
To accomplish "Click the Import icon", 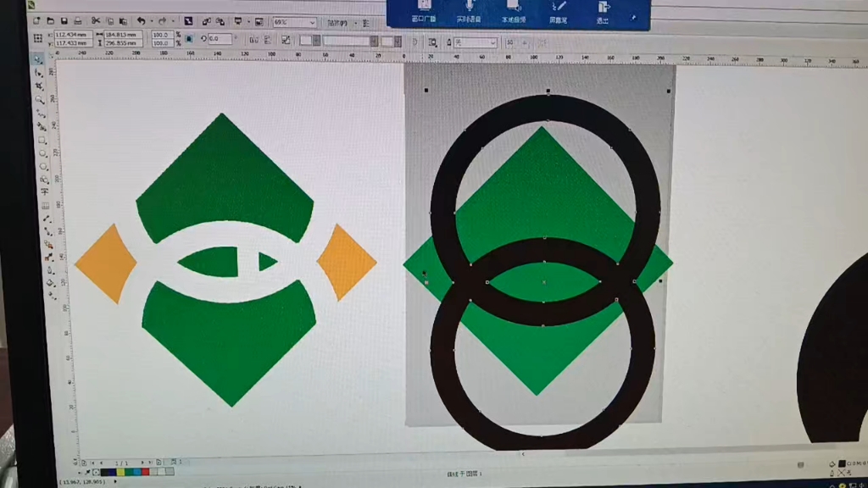I will tap(207, 21).
